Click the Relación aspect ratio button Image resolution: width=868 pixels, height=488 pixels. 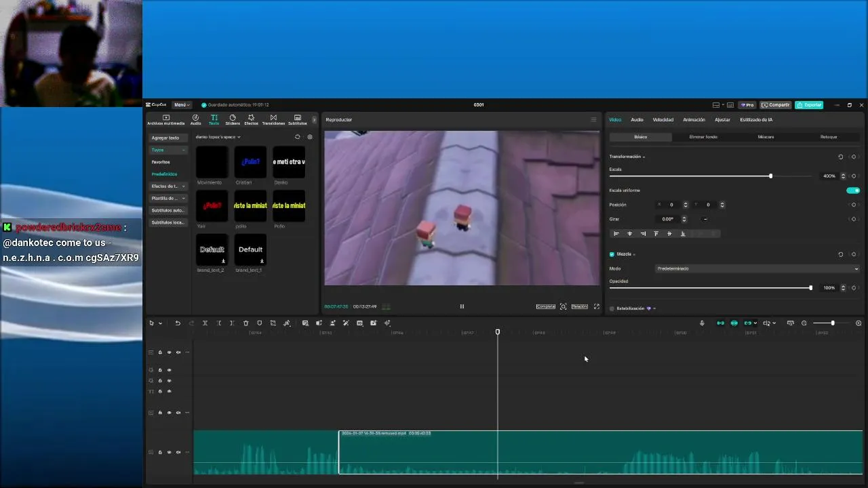coord(579,306)
